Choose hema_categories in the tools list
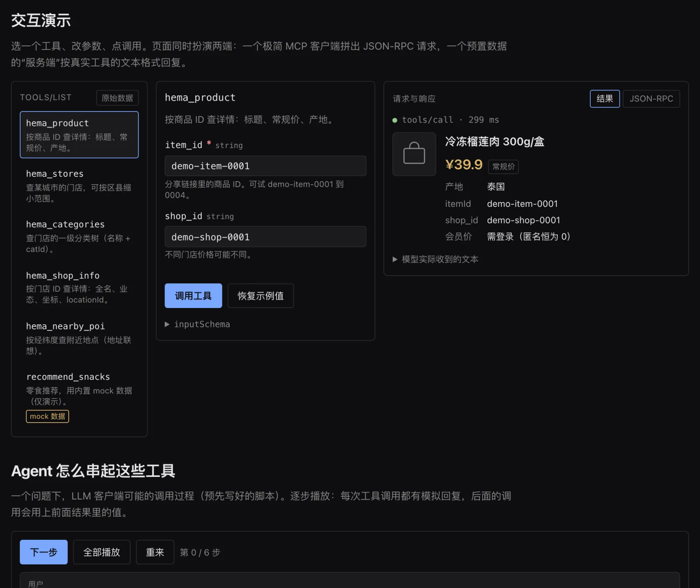 click(79, 236)
